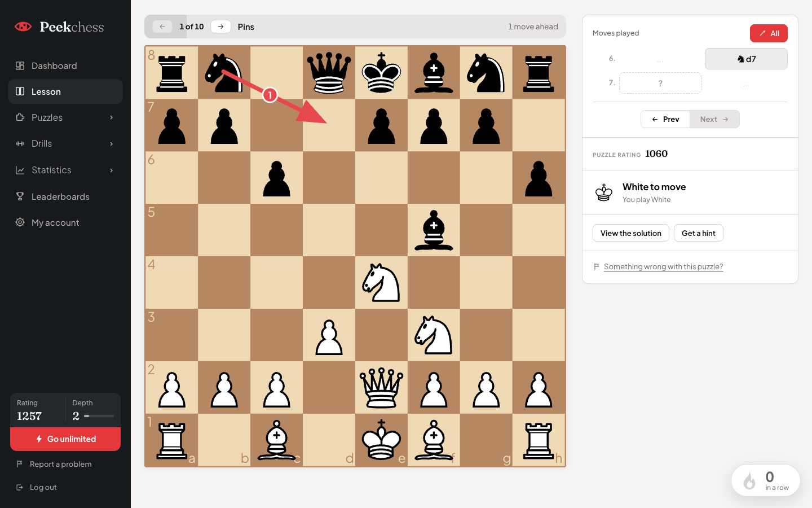Image resolution: width=812 pixels, height=508 pixels.
Task: Select the white rook on h1
Action: 539,440
